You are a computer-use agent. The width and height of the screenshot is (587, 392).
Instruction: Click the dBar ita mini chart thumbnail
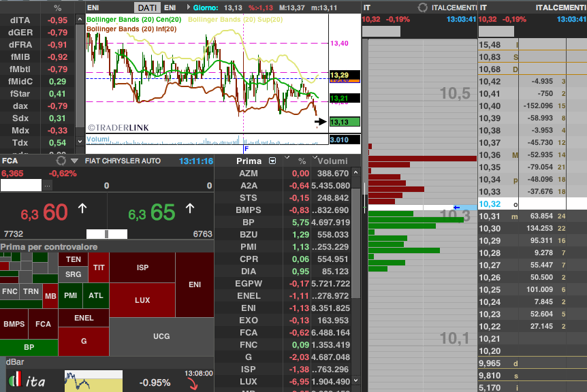pos(93,381)
